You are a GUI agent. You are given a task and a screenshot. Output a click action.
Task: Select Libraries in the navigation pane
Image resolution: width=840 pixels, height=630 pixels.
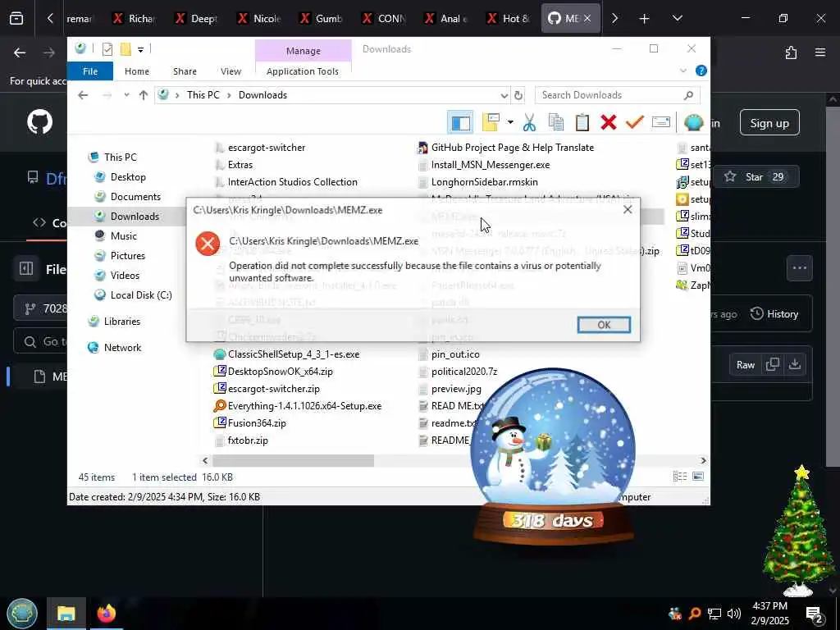[121, 322]
